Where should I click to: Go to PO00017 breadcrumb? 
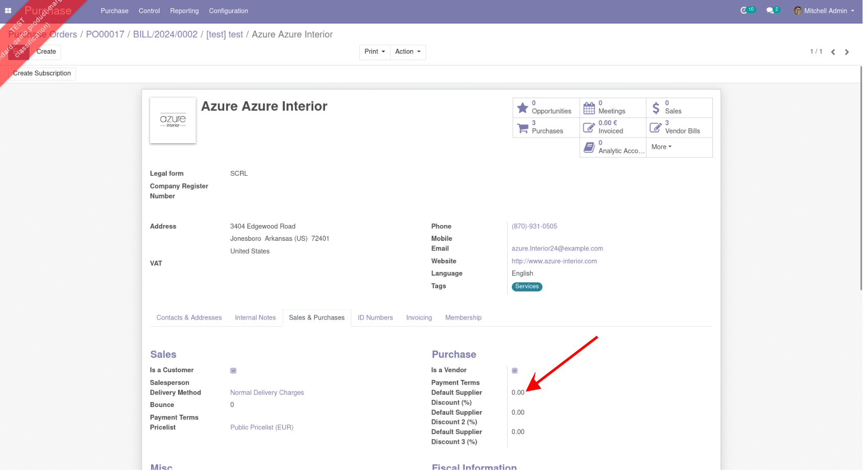point(105,34)
